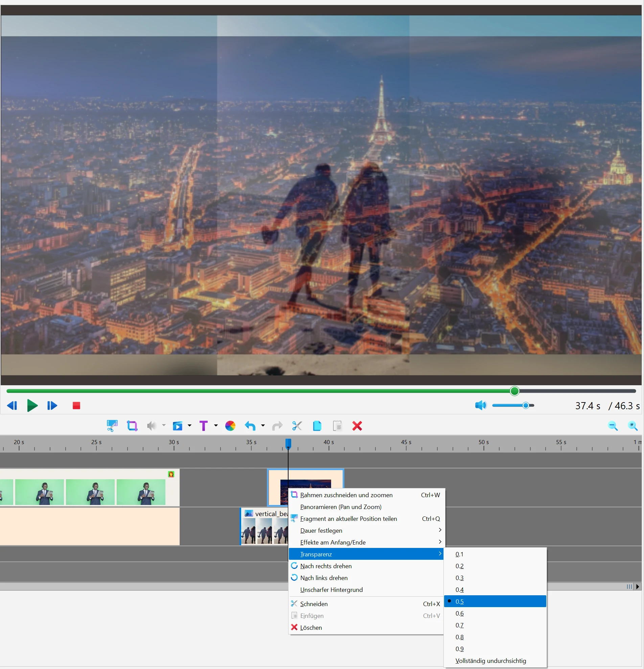Image resolution: width=644 pixels, height=669 pixels.
Task: Open the color wheel effects icon
Action: (230, 425)
